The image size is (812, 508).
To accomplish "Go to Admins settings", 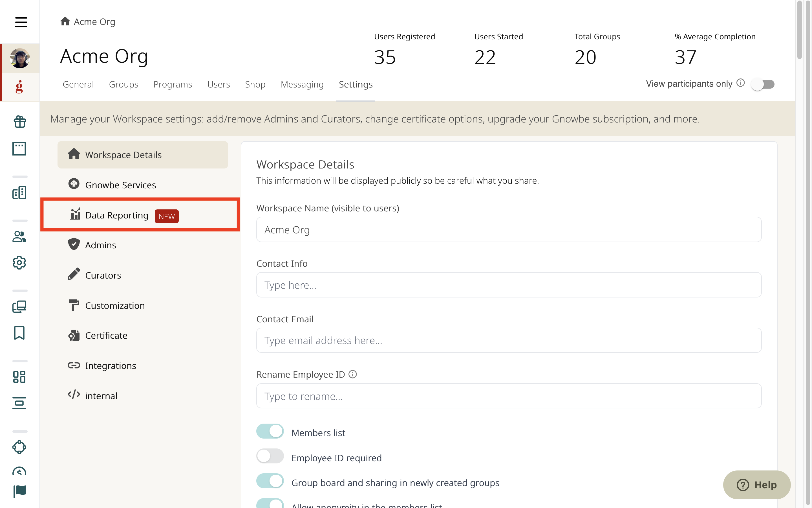I will click(143, 245).
